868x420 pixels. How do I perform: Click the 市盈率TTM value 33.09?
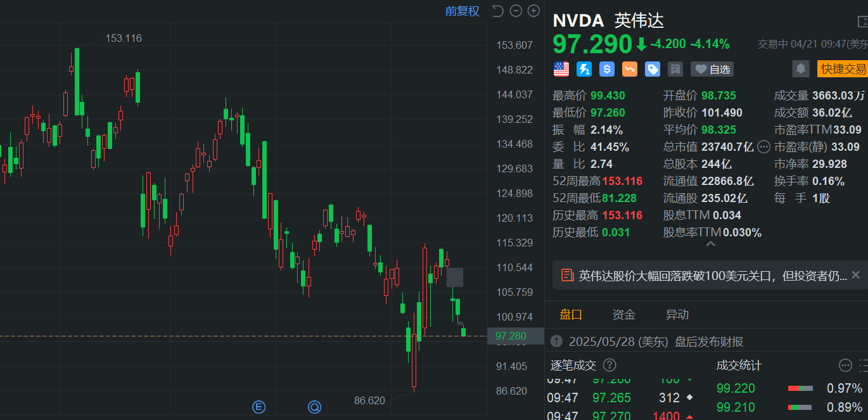click(x=847, y=129)
